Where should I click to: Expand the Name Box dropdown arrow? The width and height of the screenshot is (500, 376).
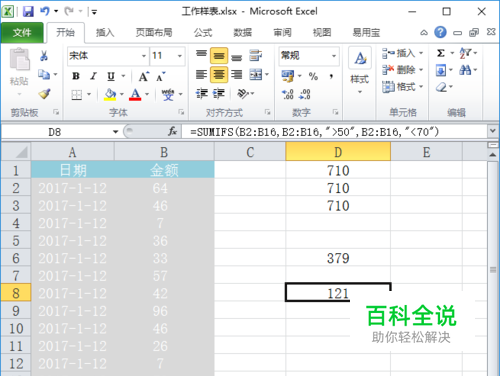pos(115,132)
